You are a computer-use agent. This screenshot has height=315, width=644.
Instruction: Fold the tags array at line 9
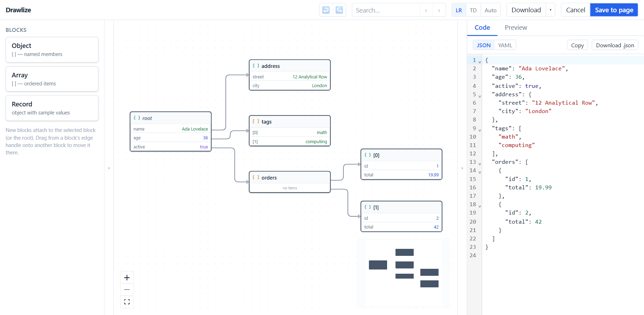point(480,130)
